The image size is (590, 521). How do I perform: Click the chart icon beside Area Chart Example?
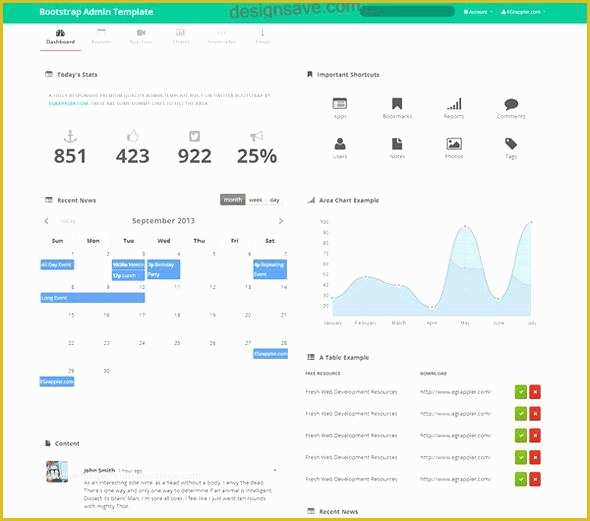(311, 200)
